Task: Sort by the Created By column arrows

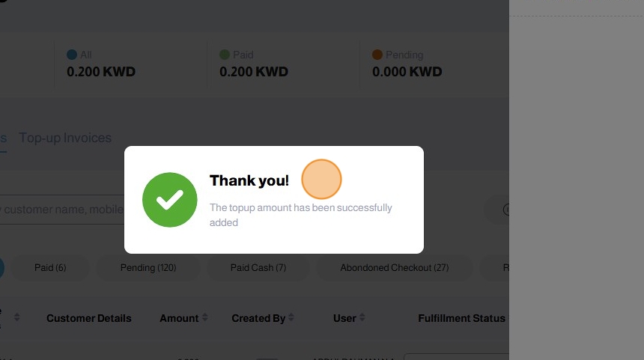Action: tap(291, 318)
